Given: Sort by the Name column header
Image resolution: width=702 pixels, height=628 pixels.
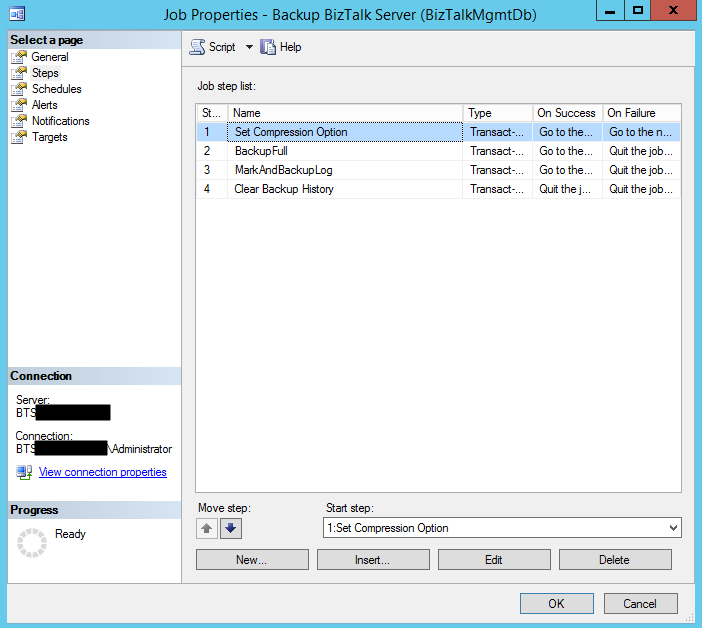Looking at the screenshot, I should pos(345,113).
